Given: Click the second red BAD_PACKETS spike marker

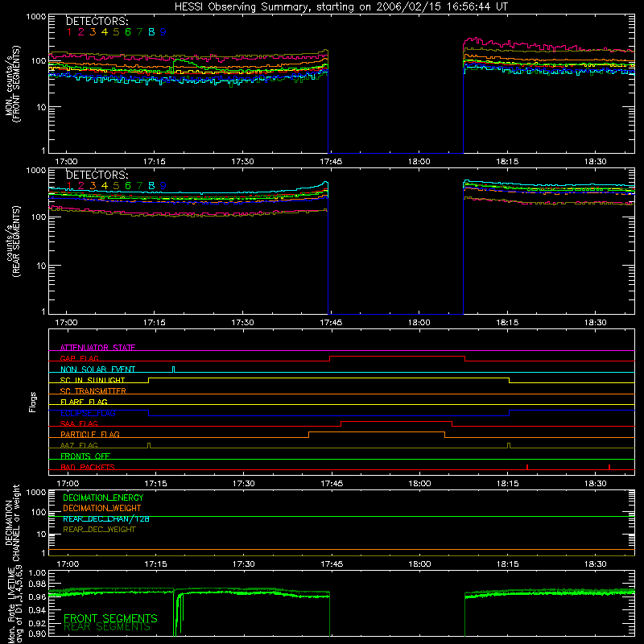Looking at the screenshot, I should pos(609,467).
